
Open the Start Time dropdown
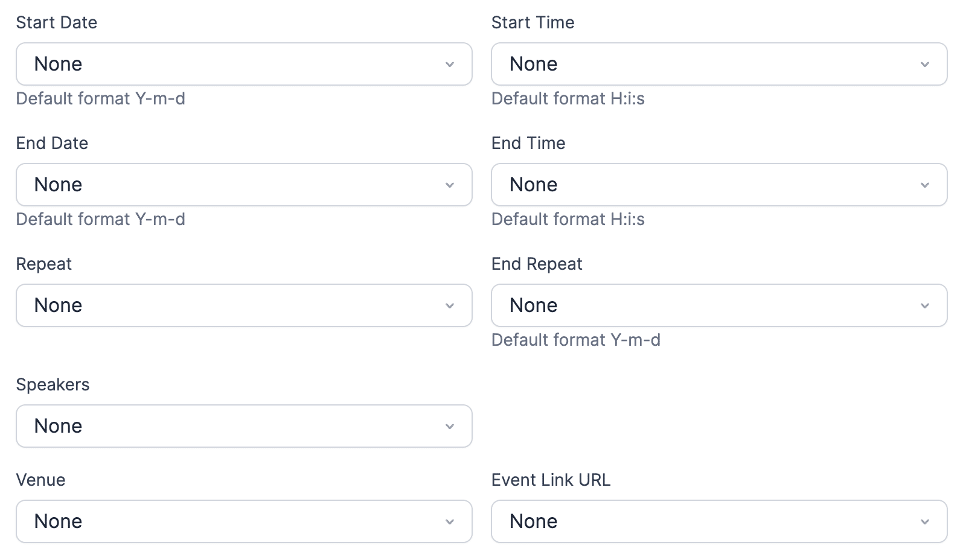[x=718, y=64]
